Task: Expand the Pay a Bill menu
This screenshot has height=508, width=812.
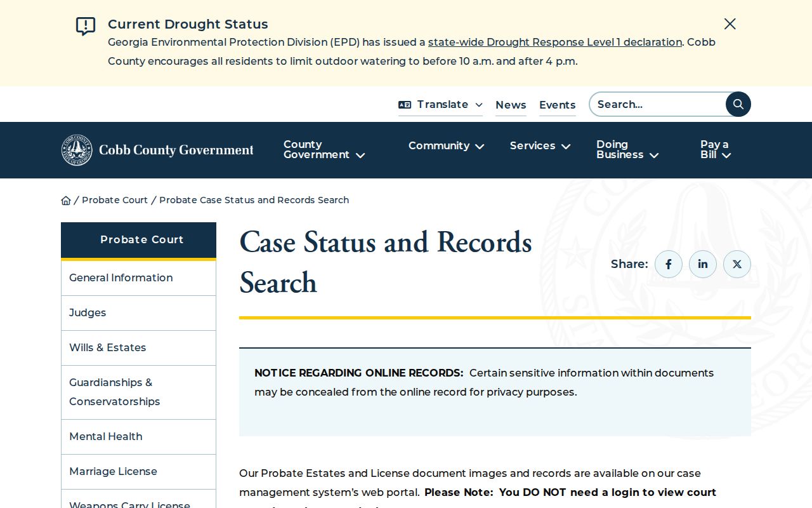Action: pyautogui.click(x=716, y=150)
